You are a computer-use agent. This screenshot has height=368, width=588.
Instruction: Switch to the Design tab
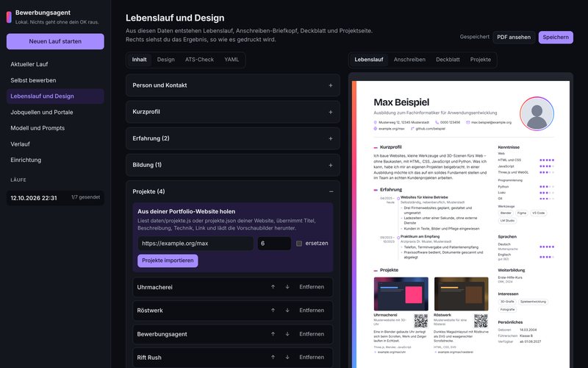point(166,60)
